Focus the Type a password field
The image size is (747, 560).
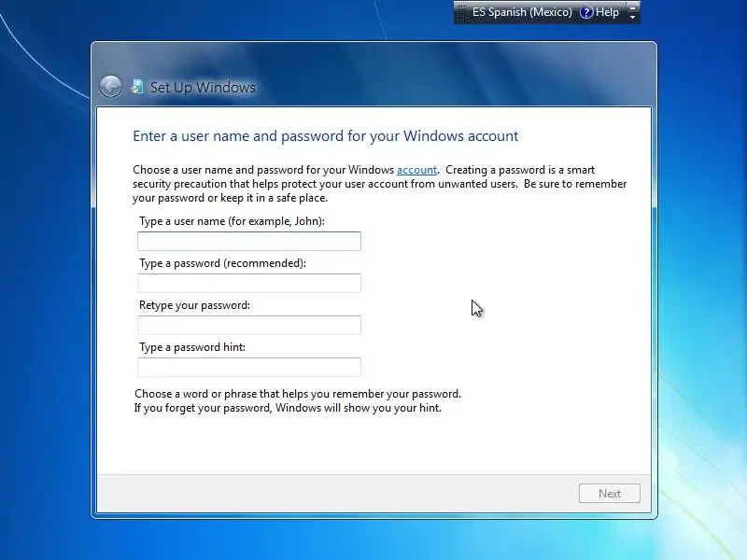(249, 283)
